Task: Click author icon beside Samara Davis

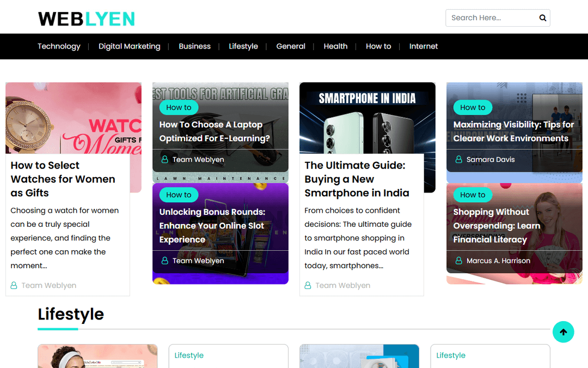Action: click(x=458, y=159)
